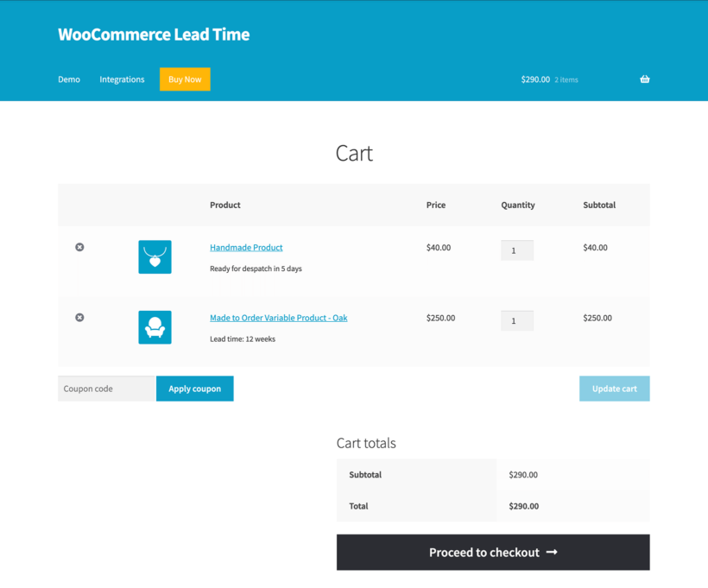
Task: View cart via the $290.00 header total
Action: point(535,79)
